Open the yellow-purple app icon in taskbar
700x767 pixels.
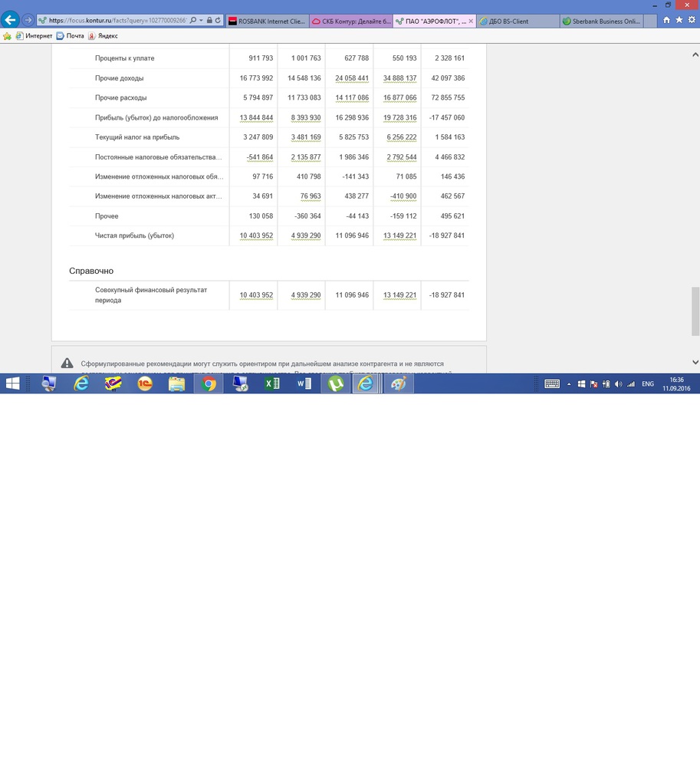tap(113, 384)
